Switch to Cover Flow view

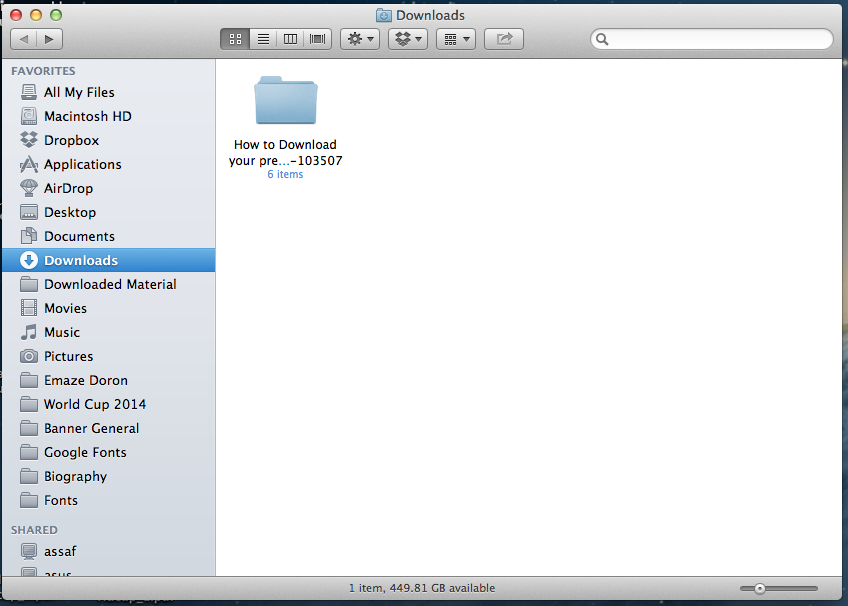coord(318,39)
